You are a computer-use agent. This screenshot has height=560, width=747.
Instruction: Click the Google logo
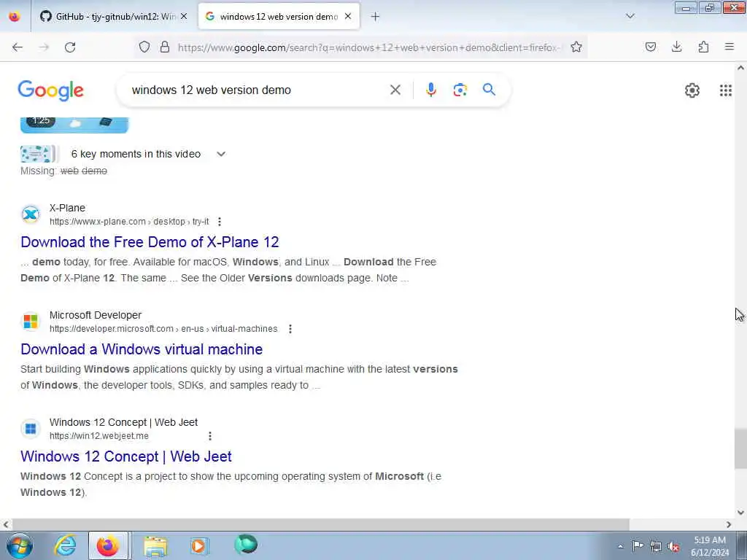[51, 90]
